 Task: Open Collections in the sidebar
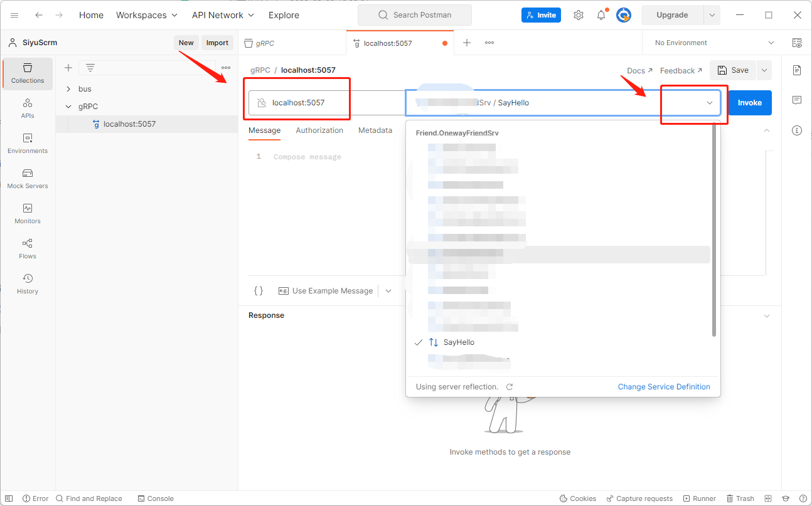click(28, 74)
